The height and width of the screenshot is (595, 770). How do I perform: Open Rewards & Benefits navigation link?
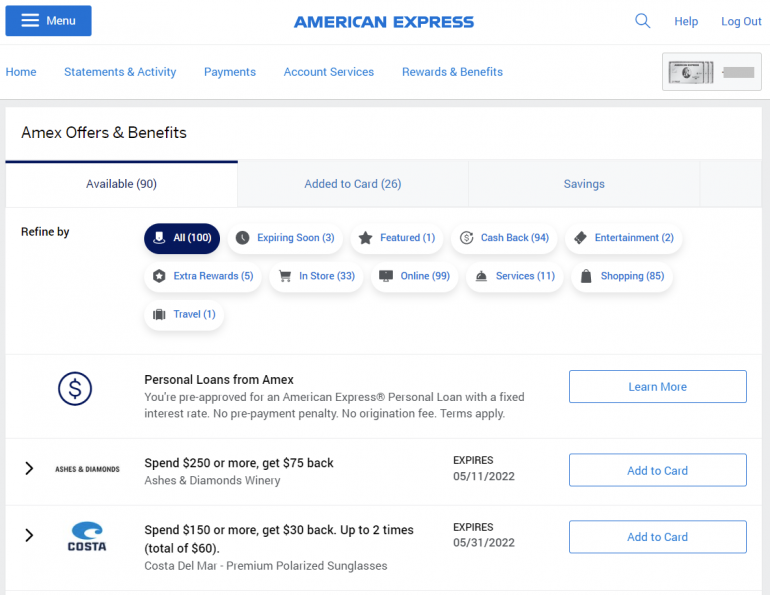tap(452, 72)
